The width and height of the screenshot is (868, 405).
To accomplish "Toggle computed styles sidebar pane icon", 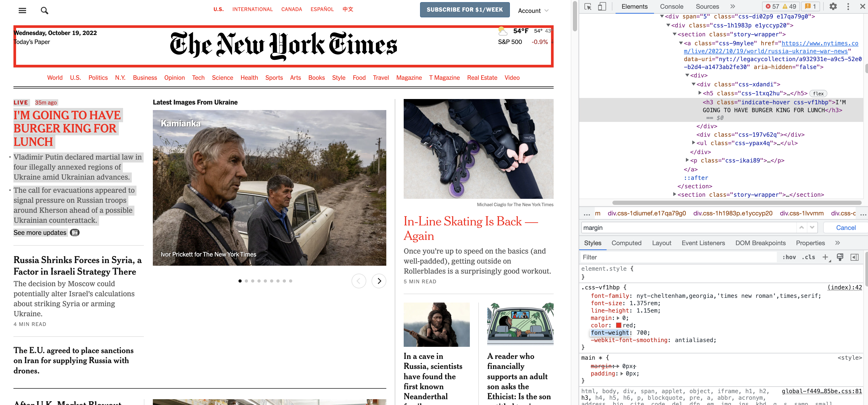I will [855, 257].
